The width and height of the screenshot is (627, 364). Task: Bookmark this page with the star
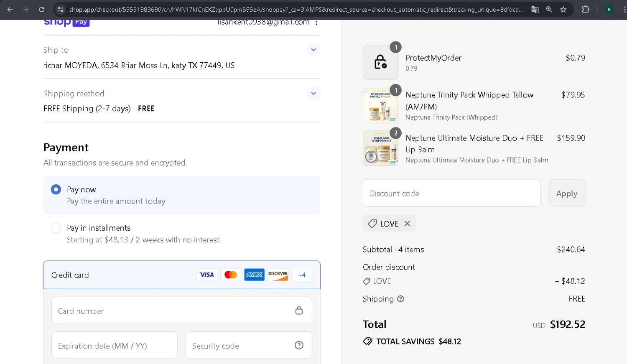click(563, 9)
